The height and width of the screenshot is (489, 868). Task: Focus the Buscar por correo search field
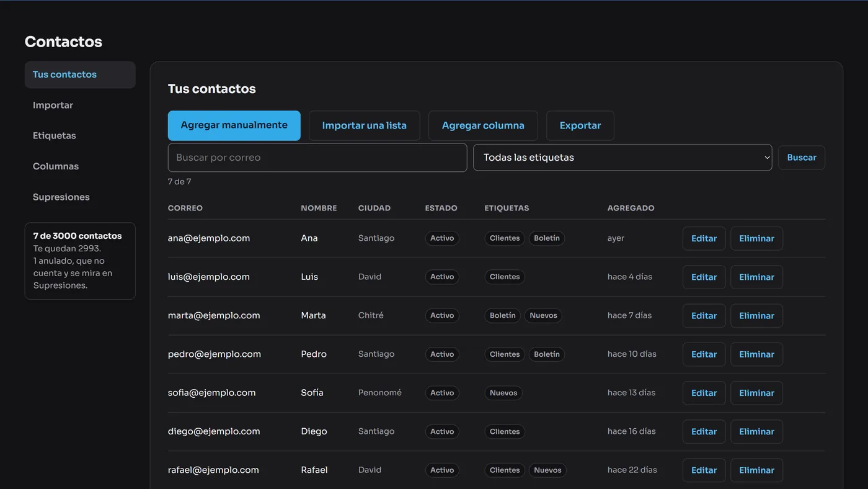[317, 158]
